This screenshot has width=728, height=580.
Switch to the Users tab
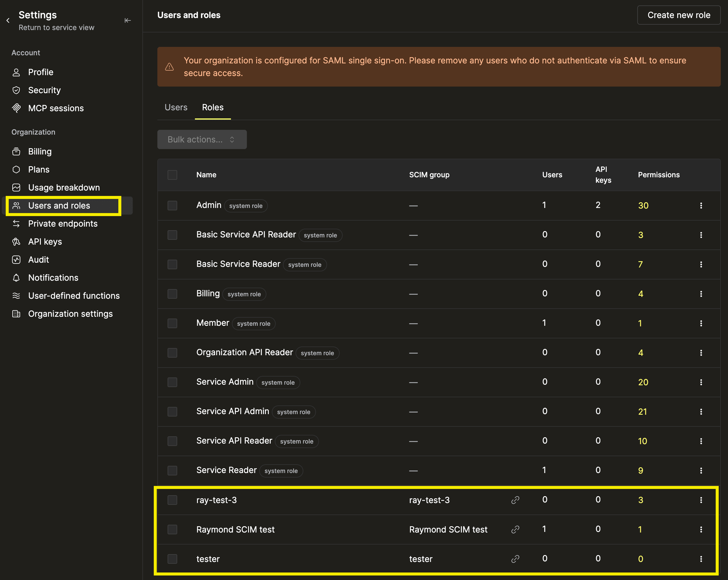tap(176, 107)
